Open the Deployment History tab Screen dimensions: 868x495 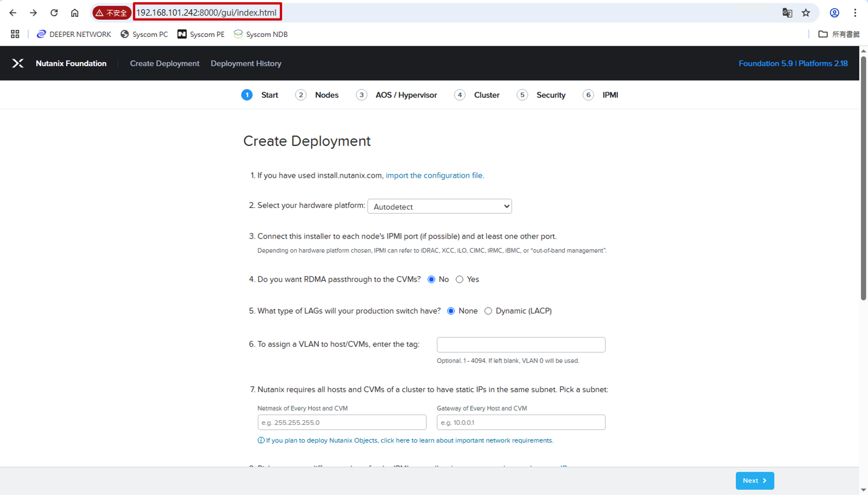point(246,63)
